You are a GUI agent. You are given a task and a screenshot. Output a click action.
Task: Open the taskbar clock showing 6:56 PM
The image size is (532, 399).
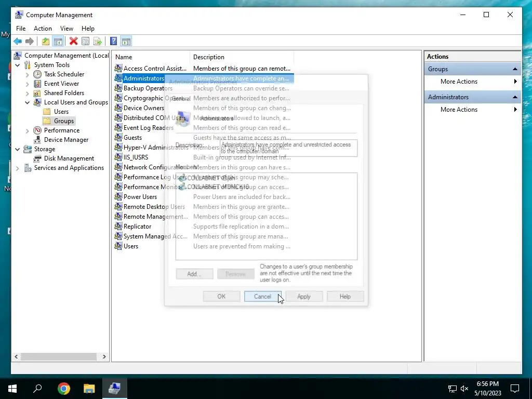click(487, 389)
